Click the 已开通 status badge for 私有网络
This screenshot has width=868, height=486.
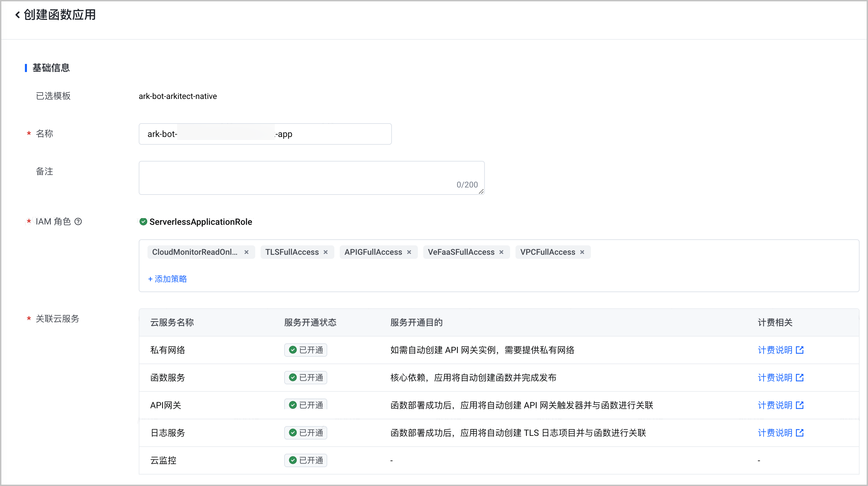(x=306, y=350)
